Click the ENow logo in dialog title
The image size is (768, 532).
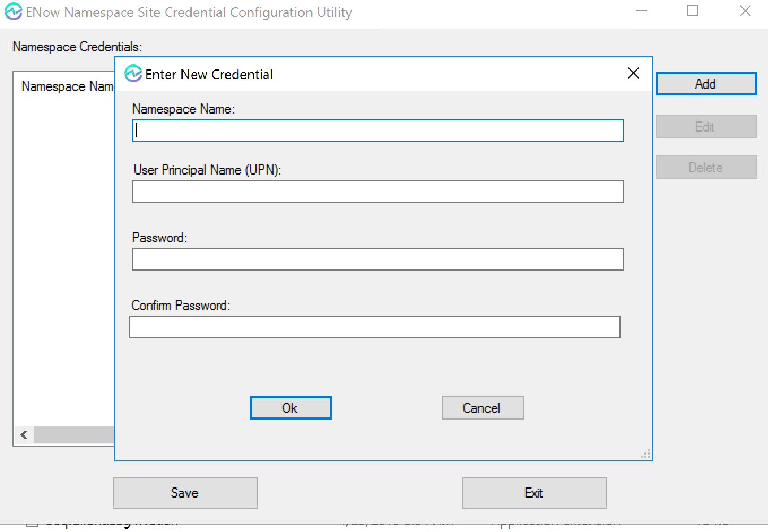pos(133,73)
